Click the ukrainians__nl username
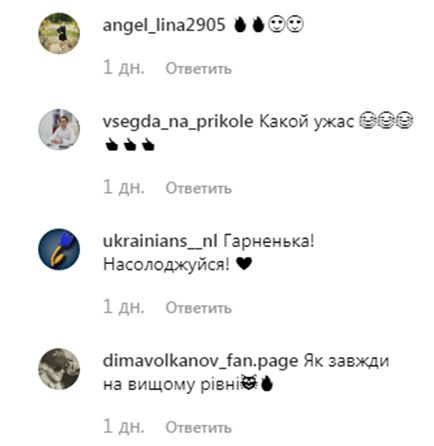 coord(160,241)
